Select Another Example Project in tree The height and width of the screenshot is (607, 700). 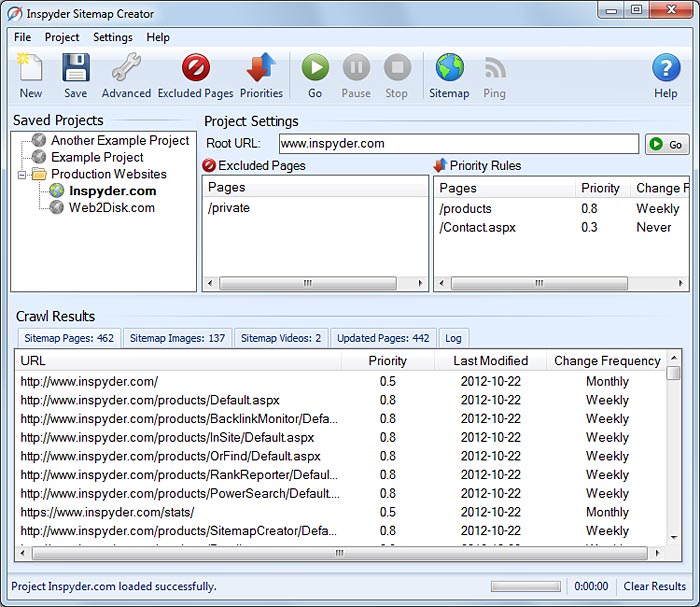tap(120, 140)
